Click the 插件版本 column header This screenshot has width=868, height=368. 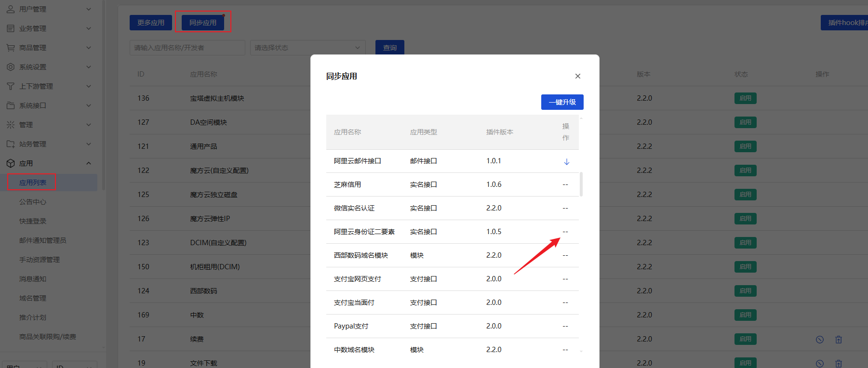500,132
